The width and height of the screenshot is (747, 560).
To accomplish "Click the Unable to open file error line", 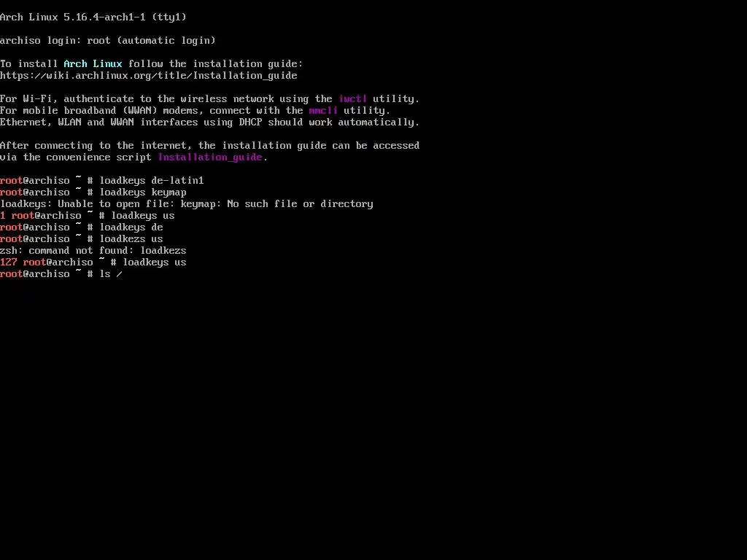I will 187,204.
